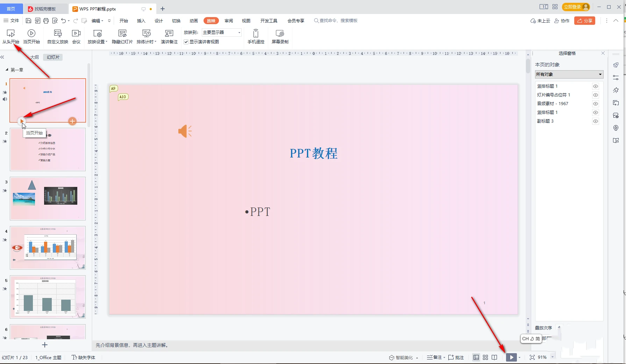Click the print preview icon

(x=55, y=21)
